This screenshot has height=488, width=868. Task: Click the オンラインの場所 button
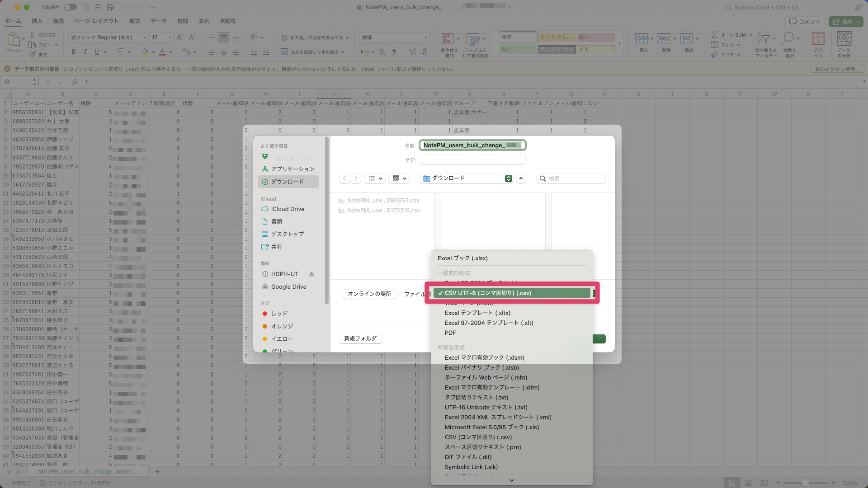(x=369, y=294)
